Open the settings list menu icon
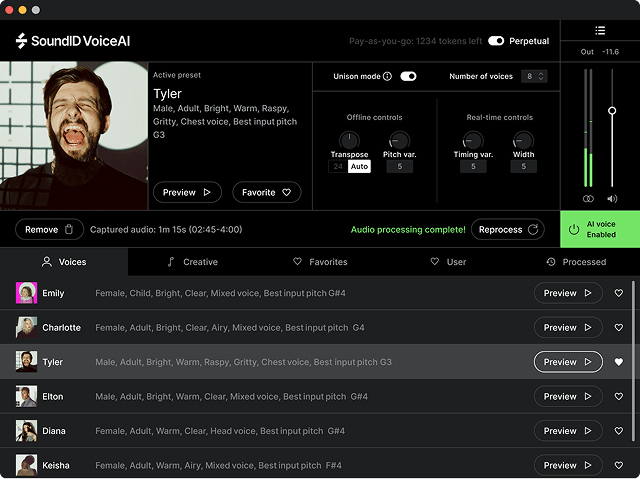The width and height of the screenshot is (640, 479). 600,30
